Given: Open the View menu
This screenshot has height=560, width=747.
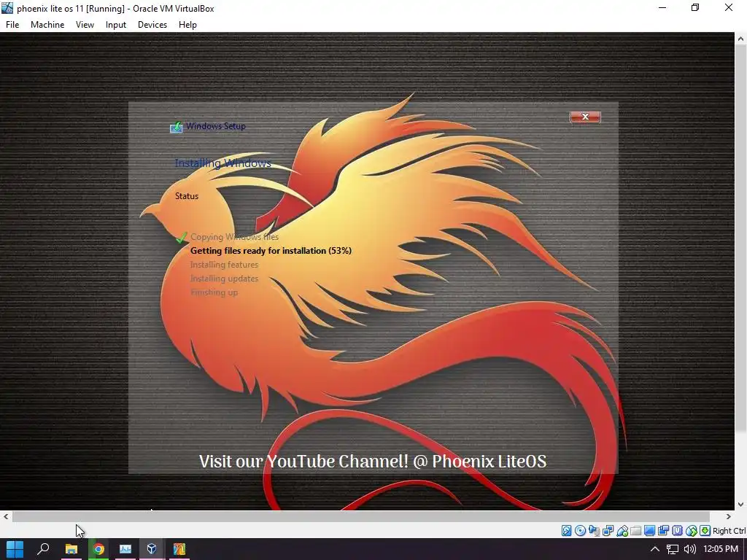Looking at the screenshot, I should [85, 25].
